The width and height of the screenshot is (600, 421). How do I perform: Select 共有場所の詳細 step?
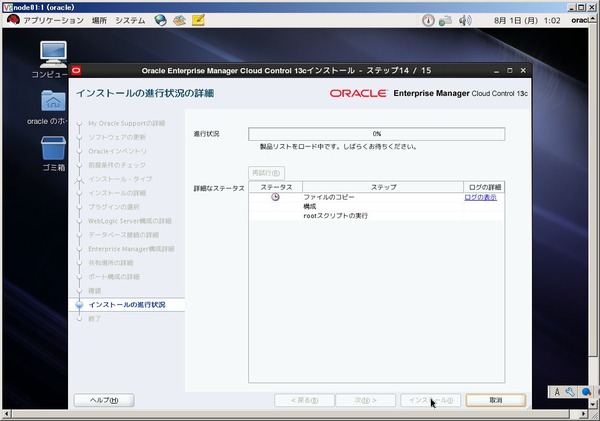pos(111,263)
